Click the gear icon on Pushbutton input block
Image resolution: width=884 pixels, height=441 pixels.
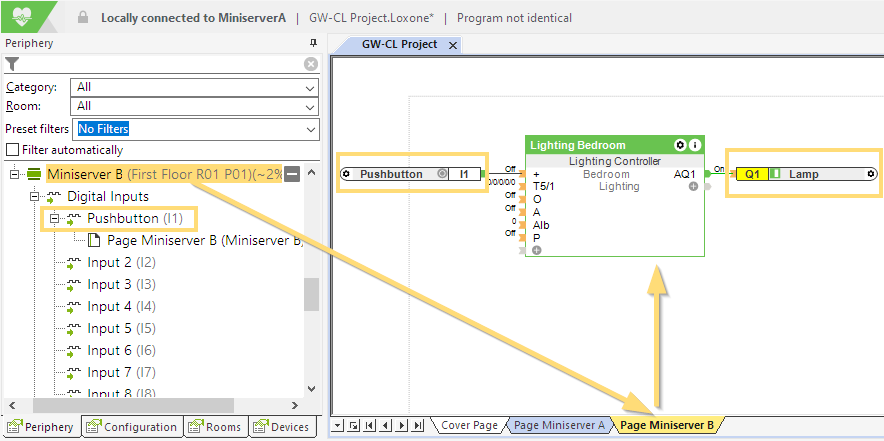pyautogui.click(x=346, y=174)
